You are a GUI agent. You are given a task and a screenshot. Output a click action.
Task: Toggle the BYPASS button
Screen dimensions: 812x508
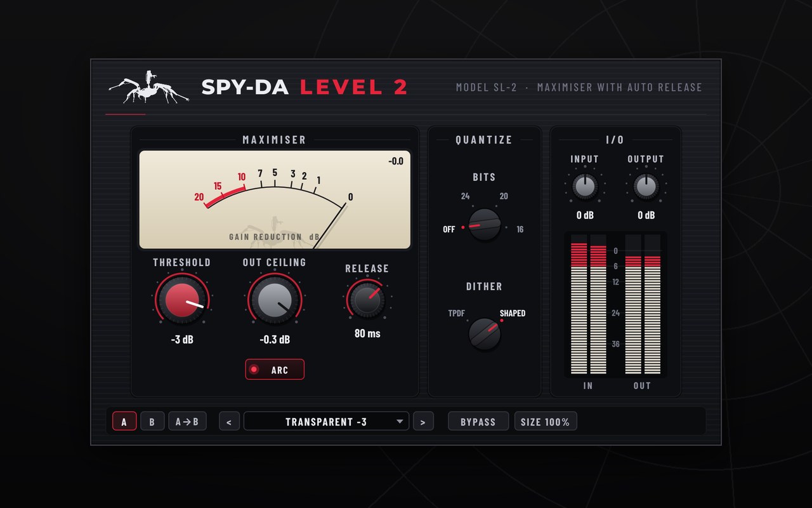click(x=478, y=422)
